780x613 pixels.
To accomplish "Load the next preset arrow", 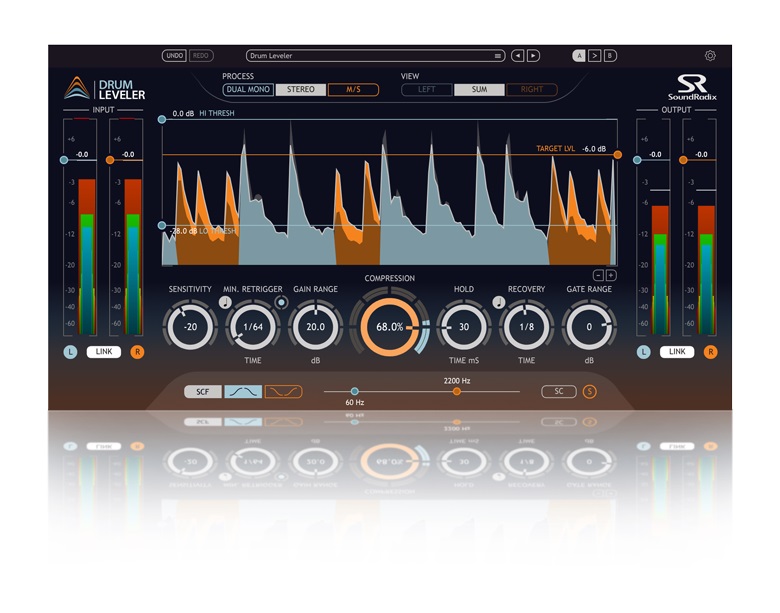I will pos(533,56).
